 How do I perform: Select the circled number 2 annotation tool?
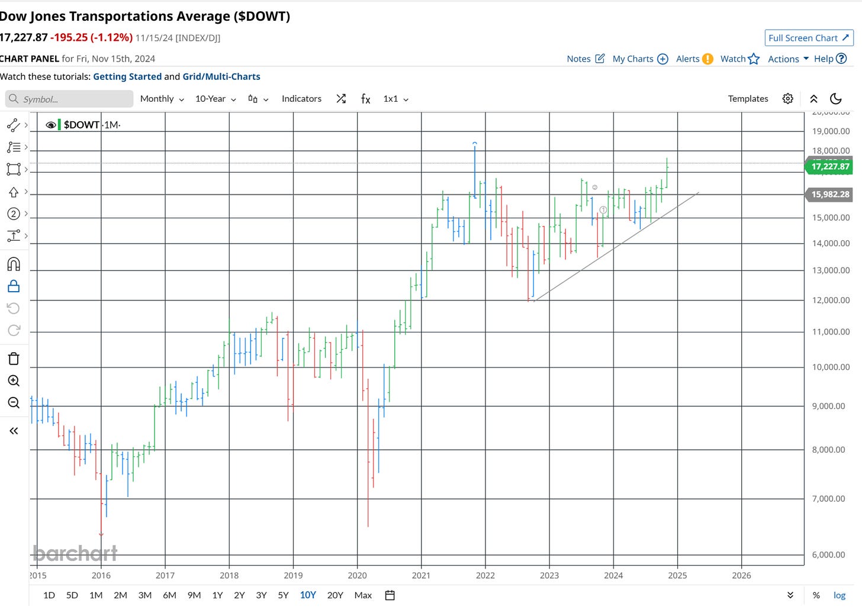(x=14, y=214)
